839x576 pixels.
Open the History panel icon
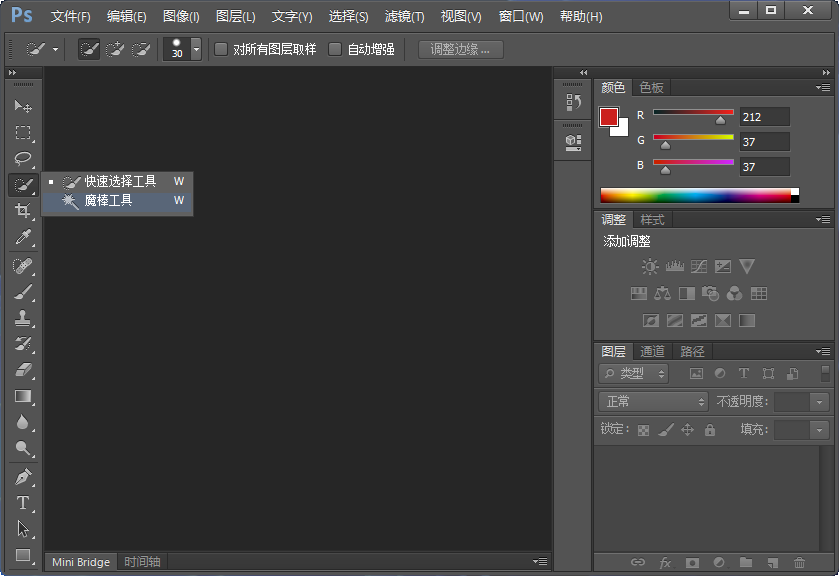coord(573,102)
